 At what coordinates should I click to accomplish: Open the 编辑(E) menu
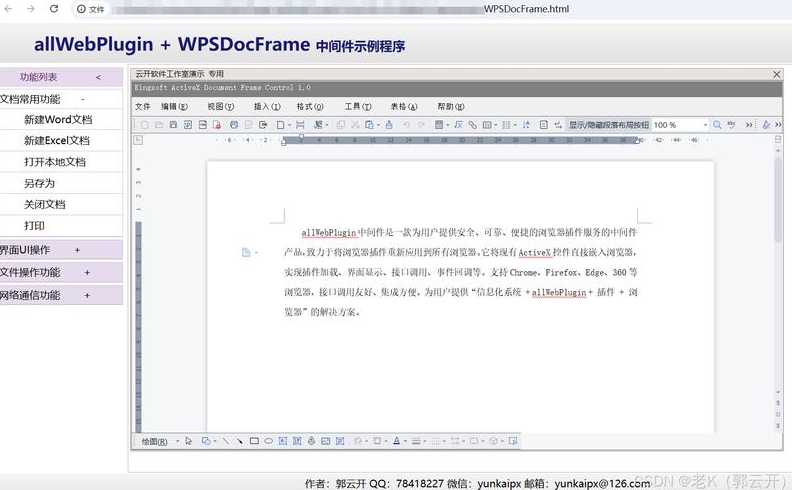coord(174,107)
